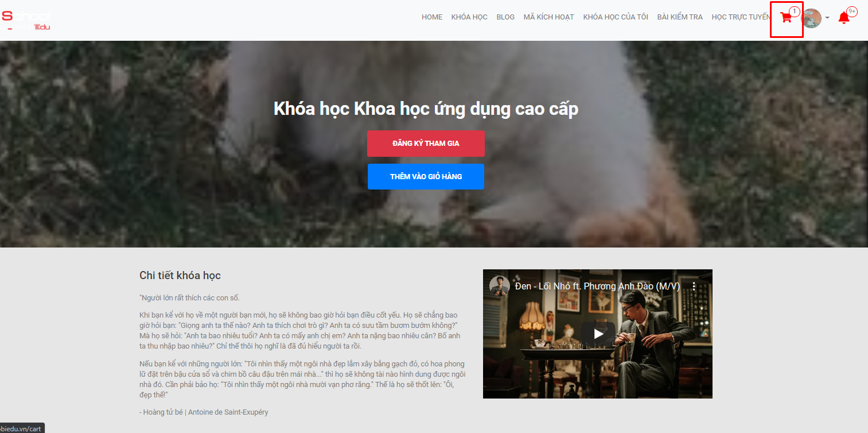Click THÊM VÀO GIỎ HÀNG button
868x433 pixels.
point(426,176)
